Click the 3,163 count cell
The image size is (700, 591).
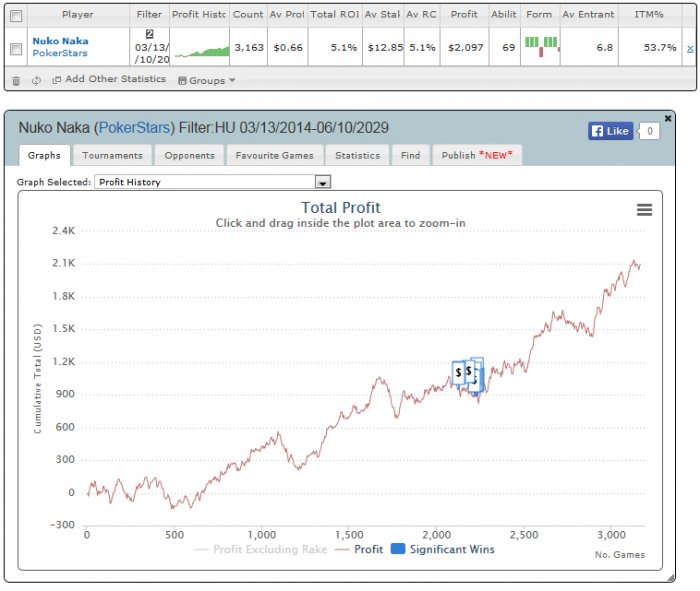pyautogui.click(x=249, y=48)
